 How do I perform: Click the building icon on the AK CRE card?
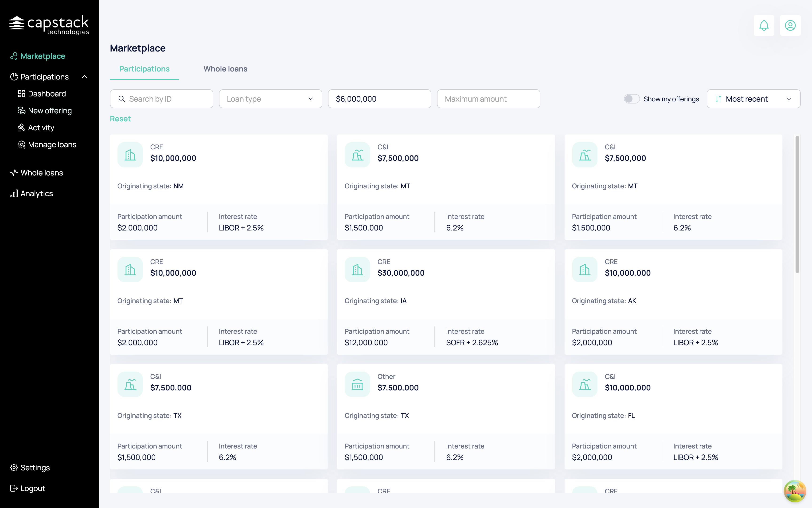(x=585, y=270)
